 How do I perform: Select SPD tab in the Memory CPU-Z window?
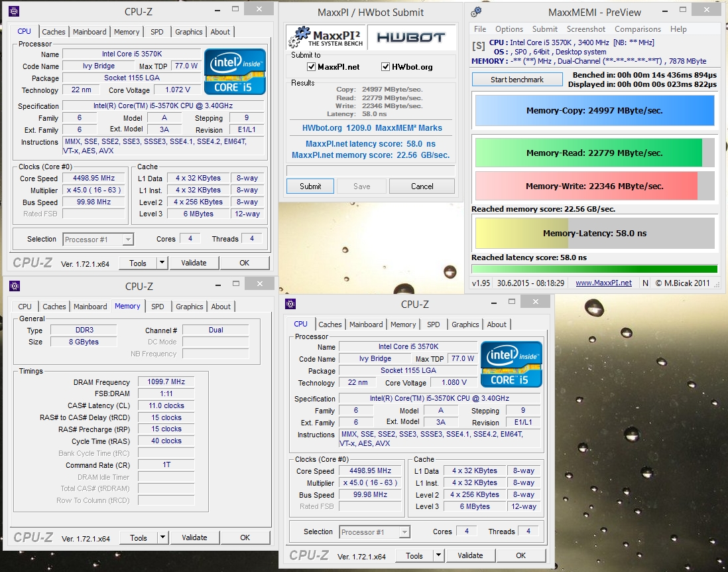click(157, 306)
